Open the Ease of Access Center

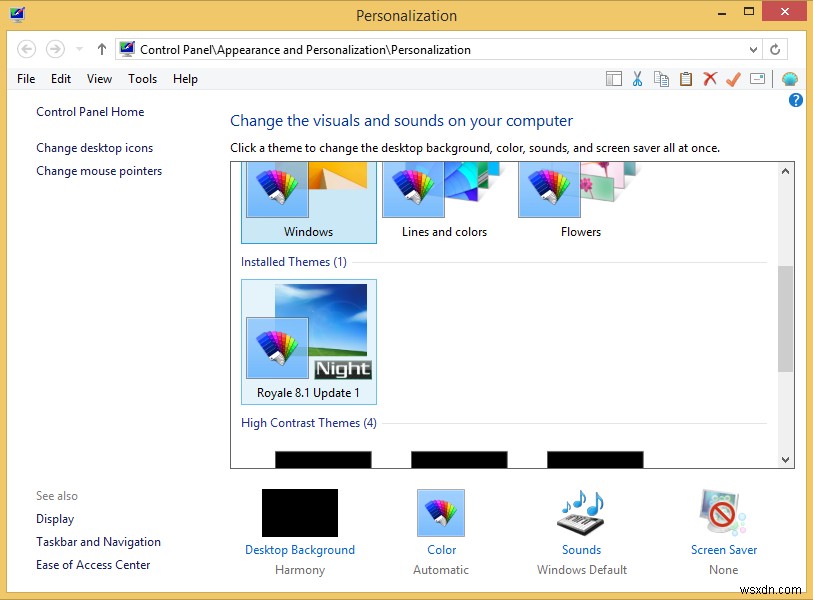[x=92, y=564]
